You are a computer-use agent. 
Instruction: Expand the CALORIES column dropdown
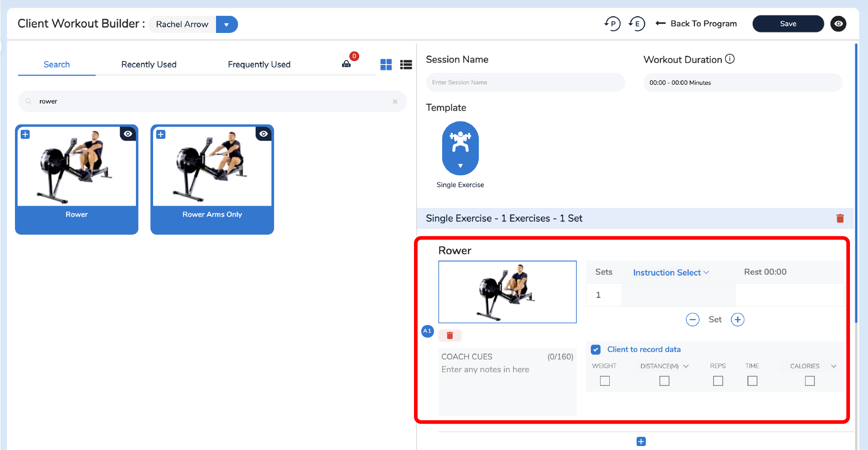tap(834, 366)
